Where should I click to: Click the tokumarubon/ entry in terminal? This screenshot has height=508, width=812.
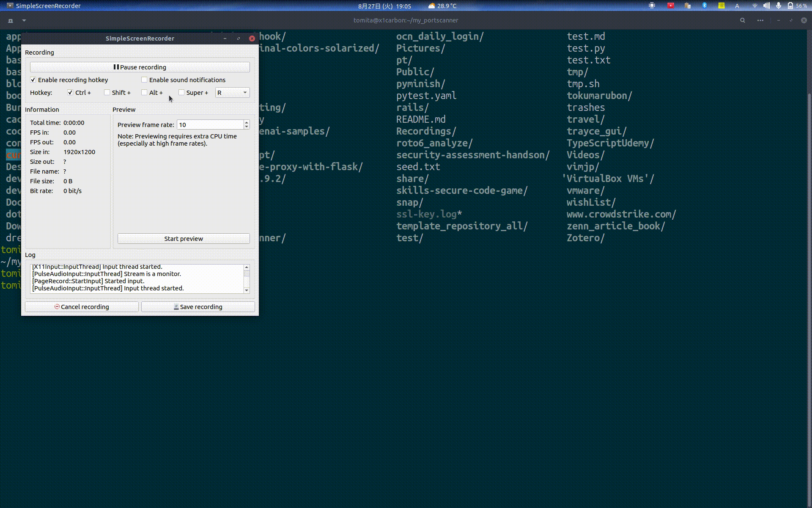click(599, 96)
